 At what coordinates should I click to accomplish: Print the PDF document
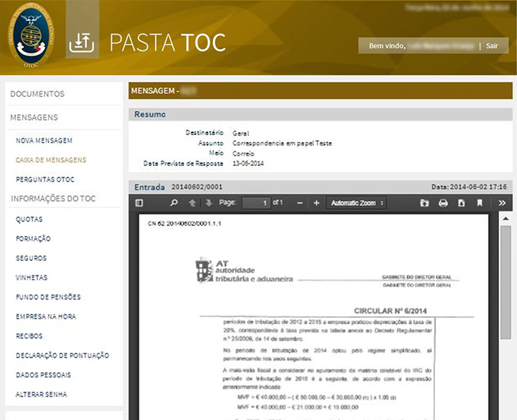(443, 203)
